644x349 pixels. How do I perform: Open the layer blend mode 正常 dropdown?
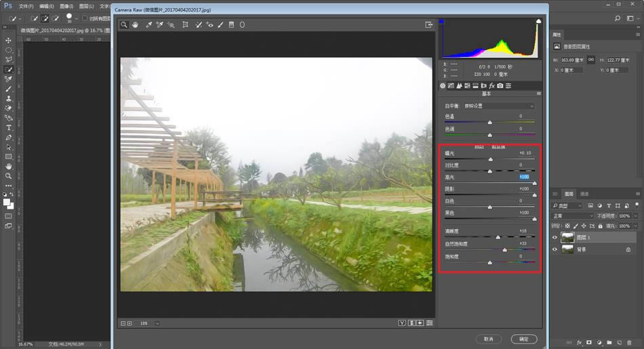[572, 215]
